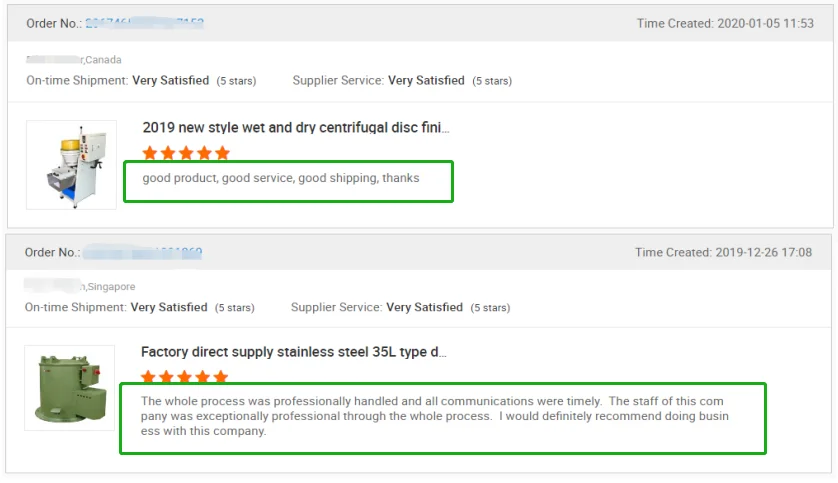Click On-time Shipment "Very Satisfied" in Singapore order
Image resolution: width=838 pixels, height=483 pixels.
(169, 307)
